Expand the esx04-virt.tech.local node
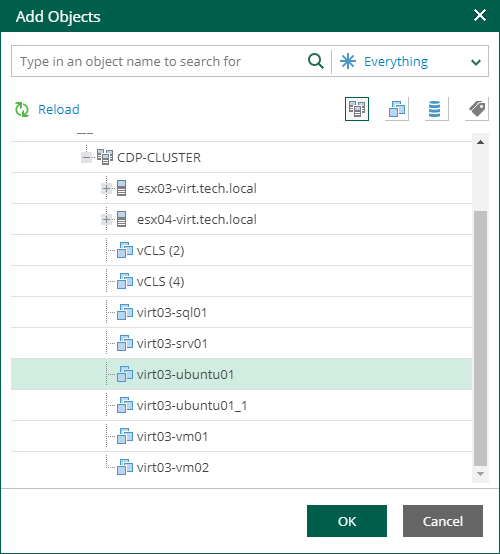The width and height of the screenshot is (500, 554). click(x=106, y=219)
